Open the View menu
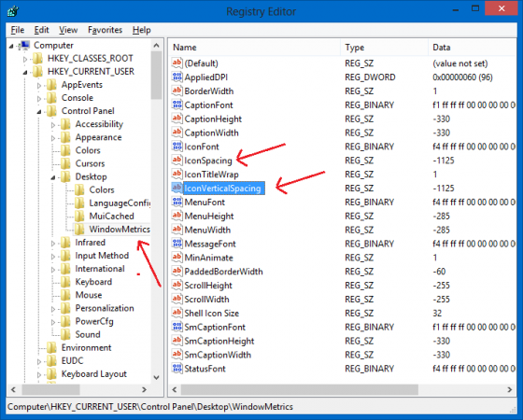Viewport: 523px width, 420px height. coord(68,30)
